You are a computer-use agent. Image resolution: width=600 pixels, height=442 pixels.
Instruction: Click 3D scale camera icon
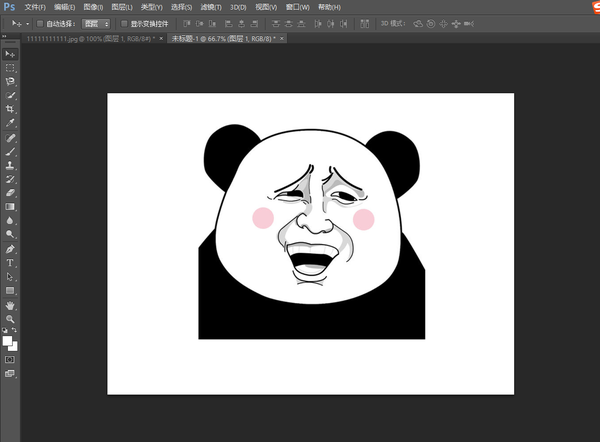(469, 24)
